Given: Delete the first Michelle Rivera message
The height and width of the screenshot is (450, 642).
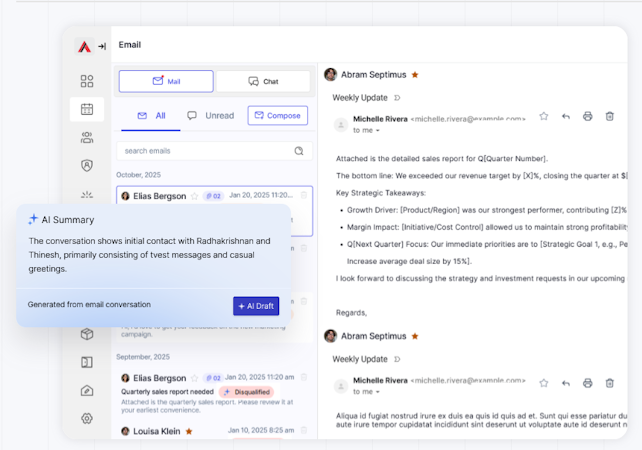Looking at the screenshot, I should pyautogui.click(x=610, y=116).
